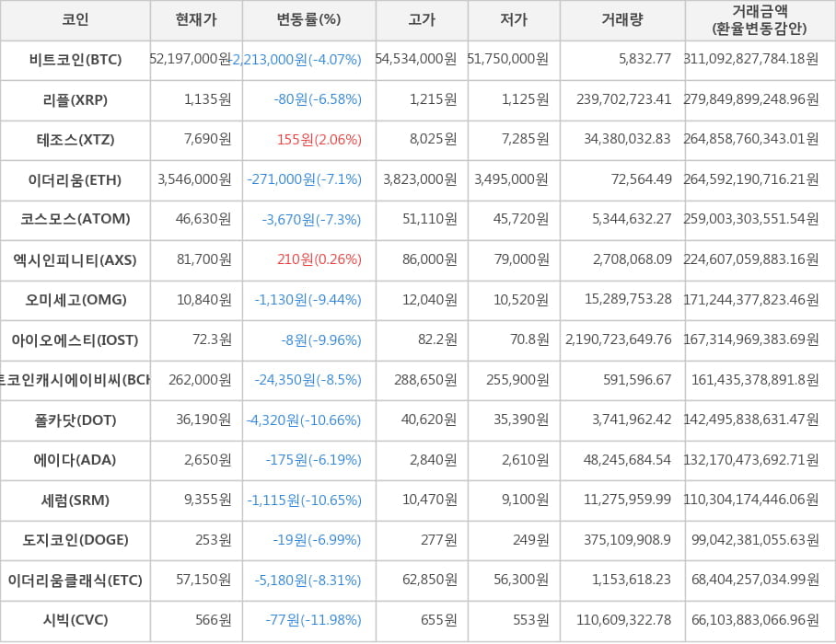Click trade amount 224,607,059,883.16원
This screenshot has height=644, width=836.
751,259
